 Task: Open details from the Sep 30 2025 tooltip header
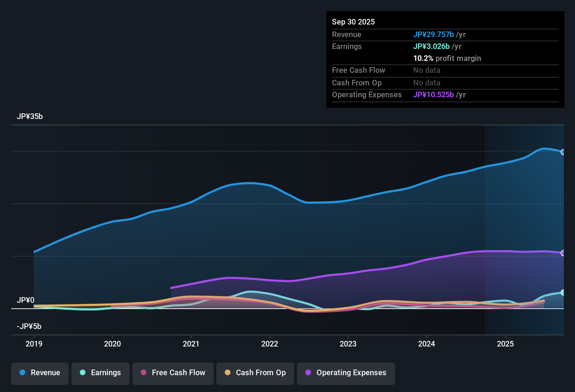(x=353, y=22)
